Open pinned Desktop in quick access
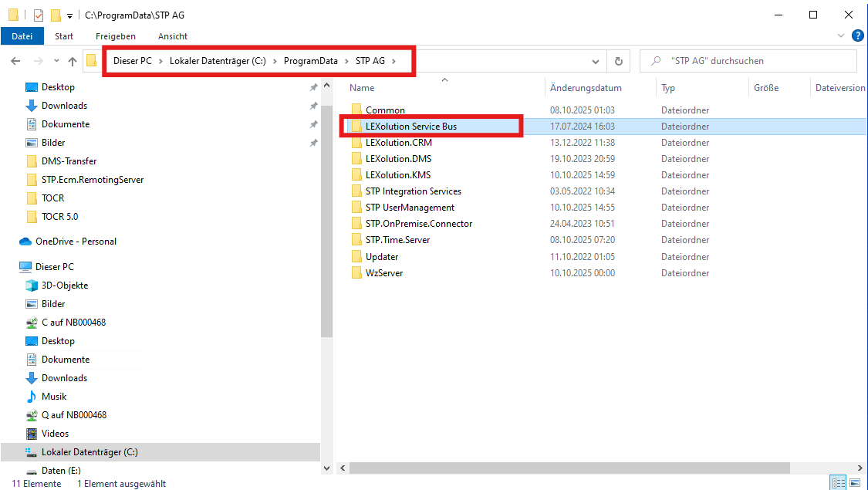This screenshot has width=868, height=490. pos(58,87)
